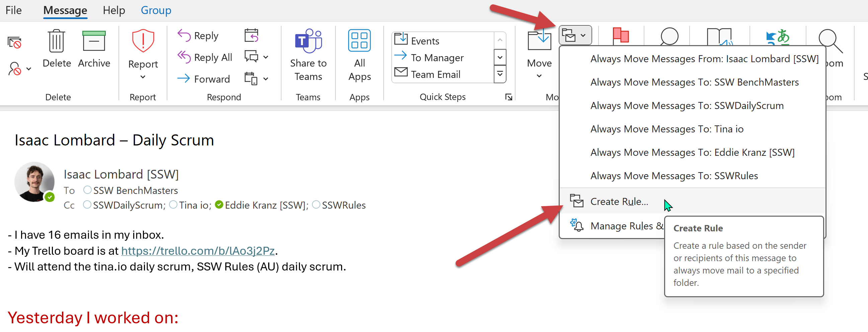Select Create Rule... from the menu
The width and height of the screenshot is (868, 332).
point(619,201)
